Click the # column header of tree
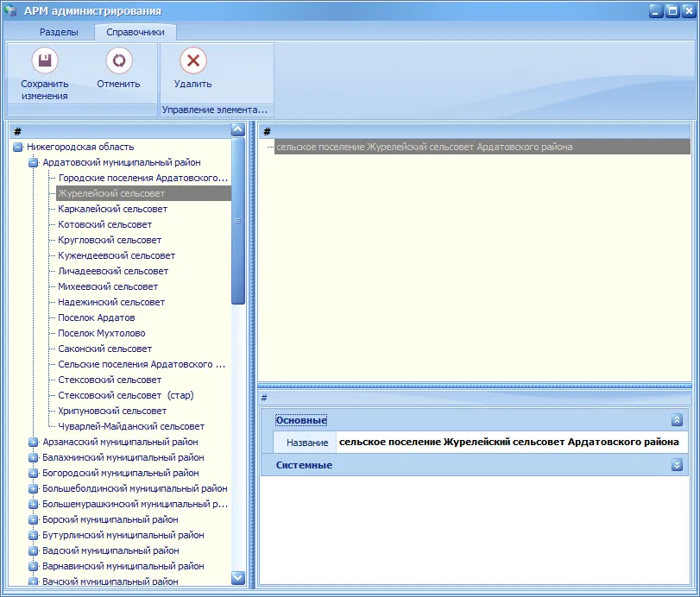This screenshot has width=700, height=597. [121, 131]
